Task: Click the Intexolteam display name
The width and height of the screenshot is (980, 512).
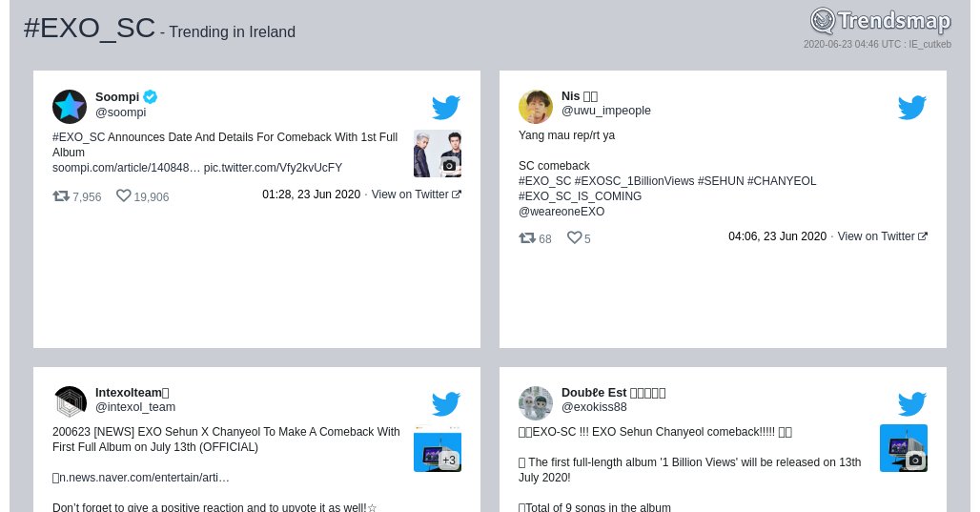Action: pos(132,393)
